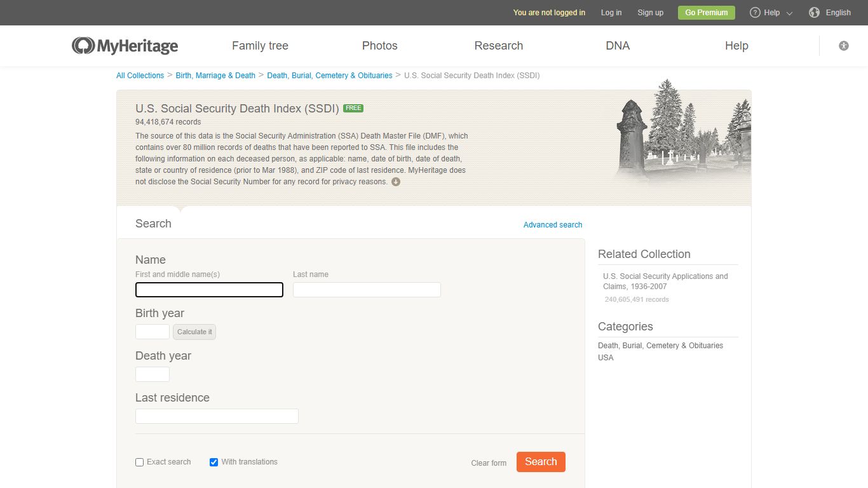The height and width of the screenshot is (488, 868).
Task: Focus the Birth year field
Action: point(153,332)
